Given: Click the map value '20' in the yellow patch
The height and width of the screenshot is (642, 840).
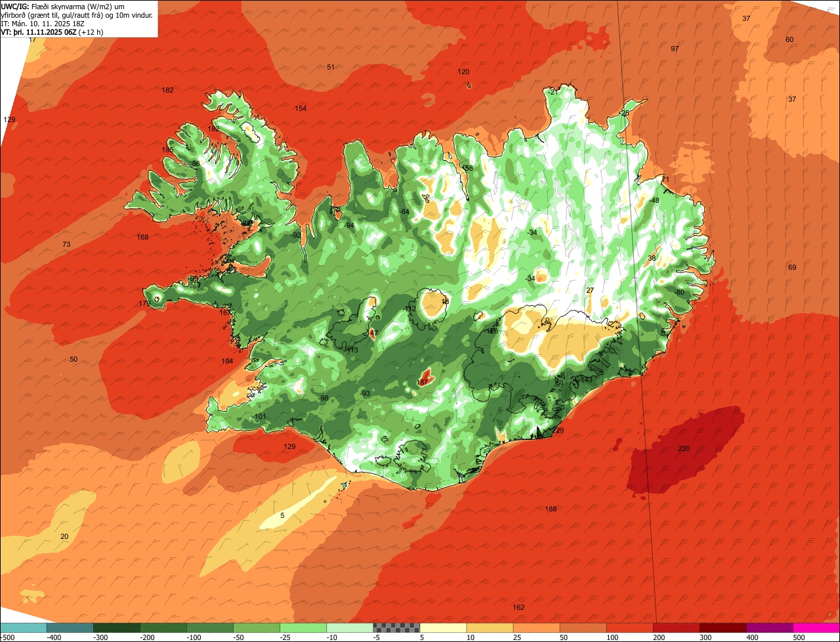Looking at the screenshot, I should [x=64, y=536].
